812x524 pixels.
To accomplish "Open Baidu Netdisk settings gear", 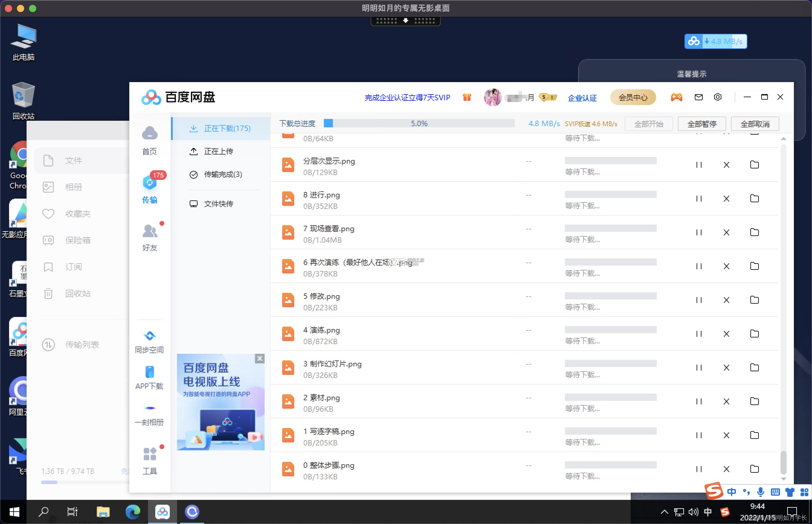I will (x=717, y=97).
